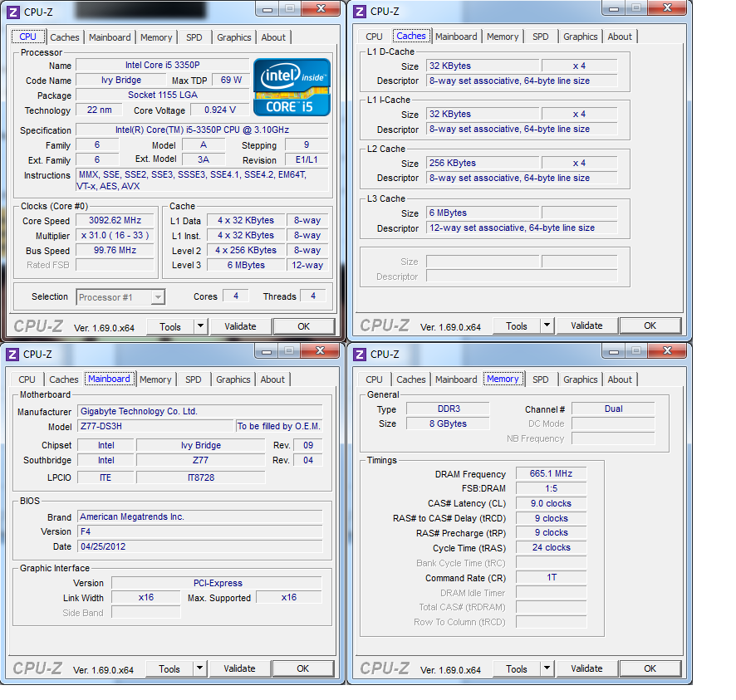The height and width of the screenshot is (700, 736).
Task: Click the CPU-Z logo icon in the Caches window title bar
Action: coord(360,11)
